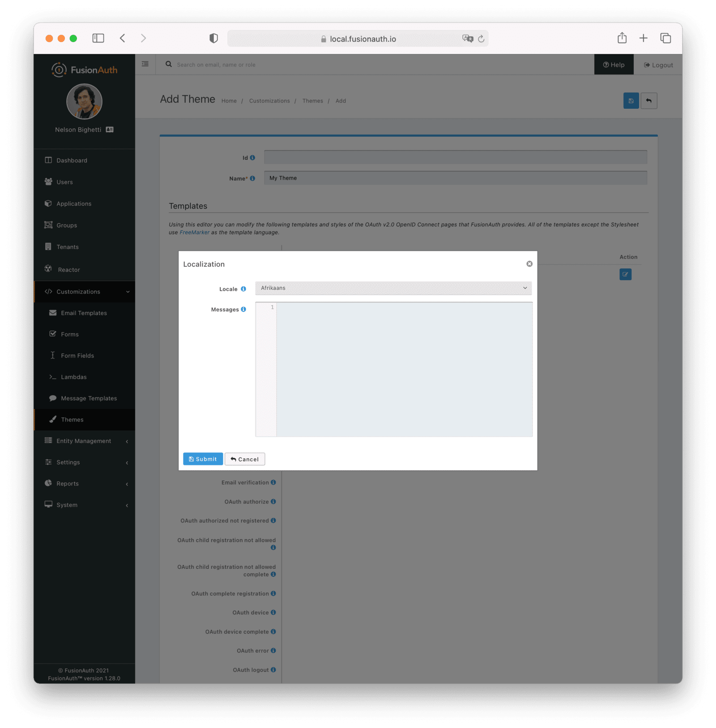
Task: Click the FusionAuth logo
Action: point(84,70)
